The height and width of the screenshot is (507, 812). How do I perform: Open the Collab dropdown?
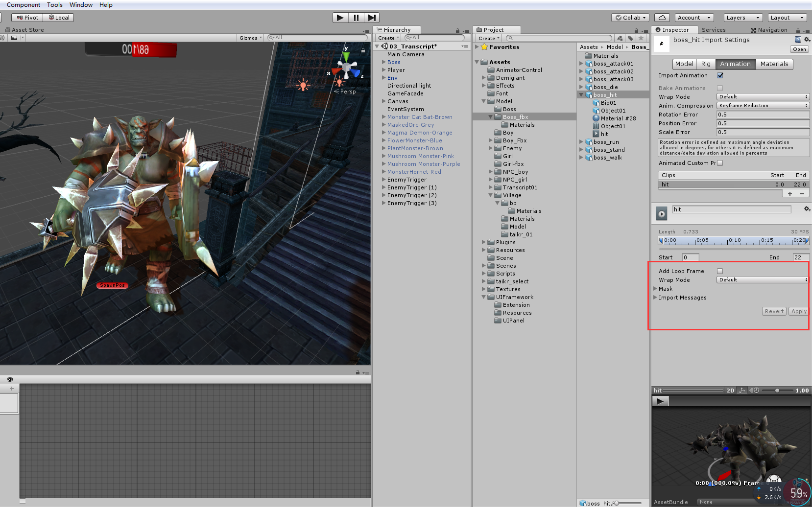630,18
